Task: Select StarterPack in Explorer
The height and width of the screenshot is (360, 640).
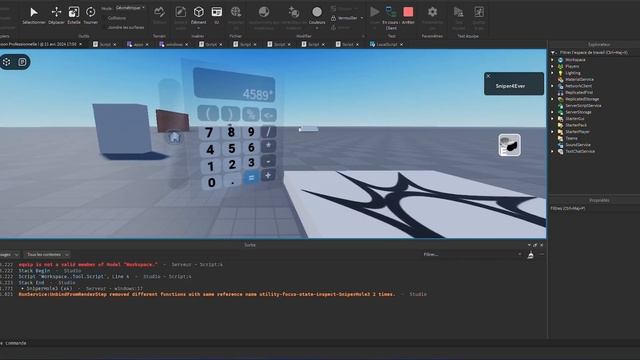Action: point(576,125)
